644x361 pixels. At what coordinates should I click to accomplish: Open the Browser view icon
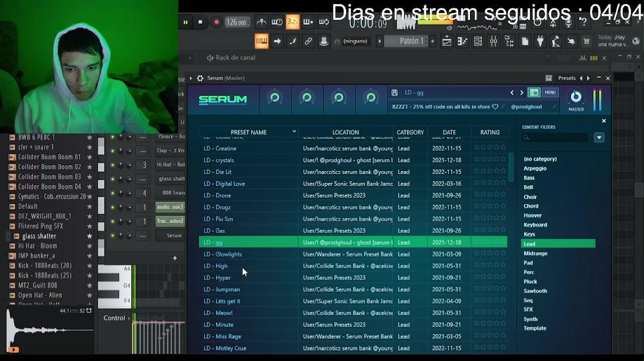click(x=509, y=42)
